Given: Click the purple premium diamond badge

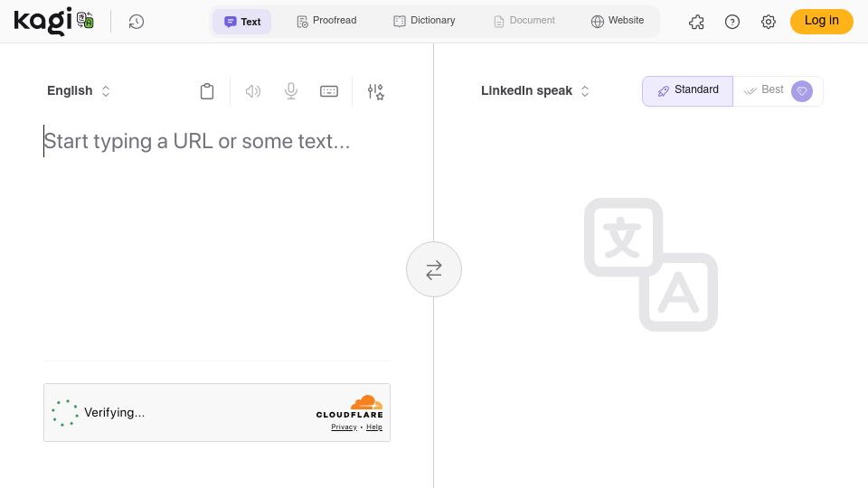Looking at the screenshot, I should (x=802, y=91).
